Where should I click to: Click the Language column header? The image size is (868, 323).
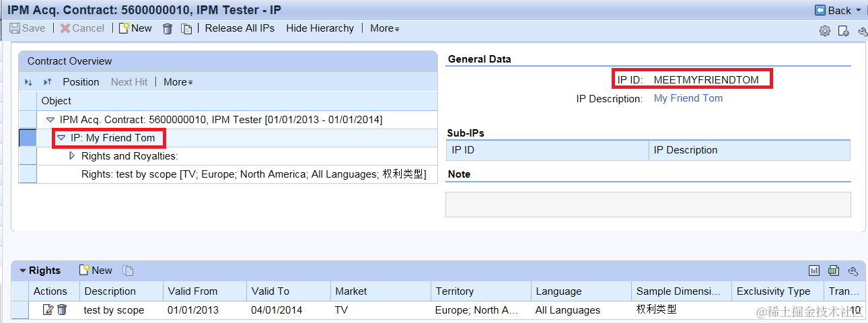pyautogui.click(x=581, y=291)
